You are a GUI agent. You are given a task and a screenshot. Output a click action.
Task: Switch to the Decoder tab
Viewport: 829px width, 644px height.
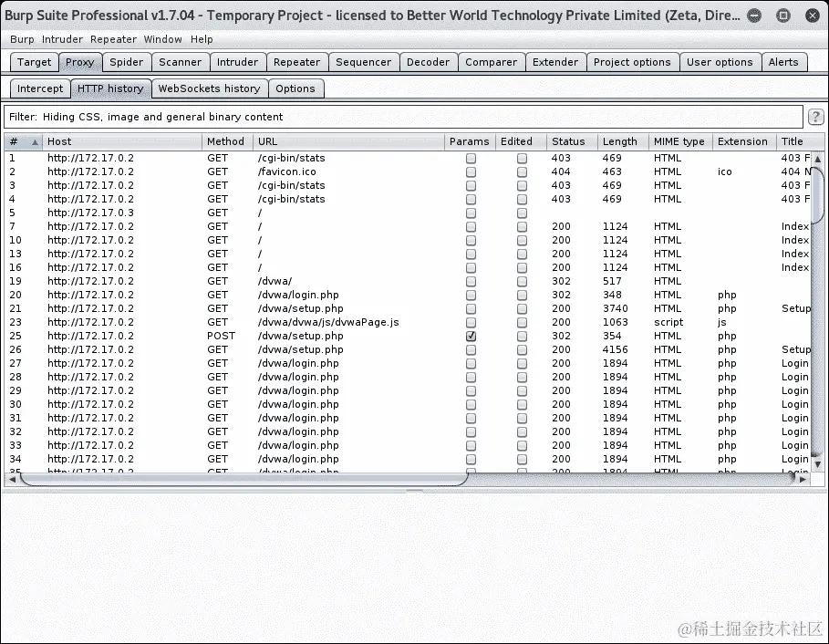tap(429, 62)
